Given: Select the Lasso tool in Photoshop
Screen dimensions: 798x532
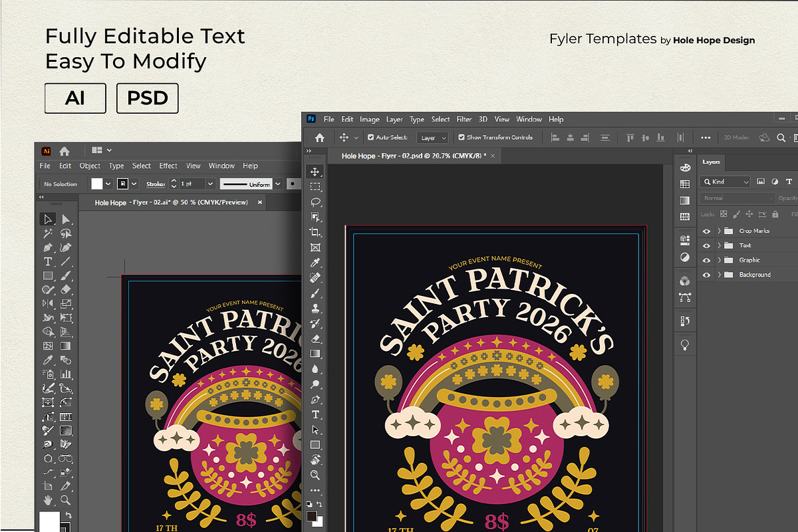Looking at the screenshot, I should [x=315, y=201].
